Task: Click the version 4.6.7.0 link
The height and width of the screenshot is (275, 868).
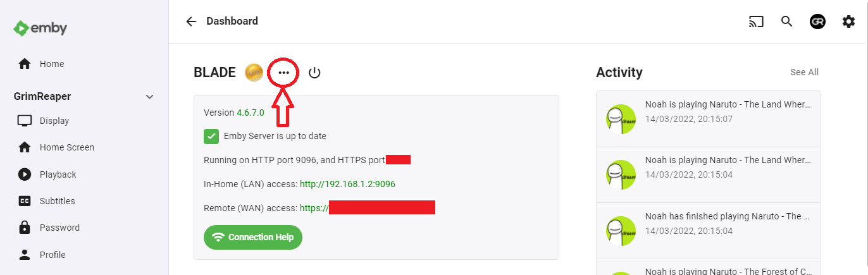Action: pyautogui.click(x=251, y=113)
